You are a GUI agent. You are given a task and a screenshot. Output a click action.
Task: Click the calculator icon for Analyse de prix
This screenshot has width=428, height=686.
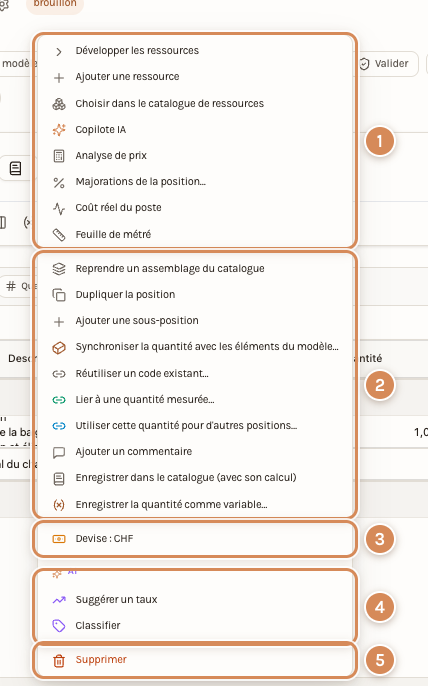pos(59,156)
